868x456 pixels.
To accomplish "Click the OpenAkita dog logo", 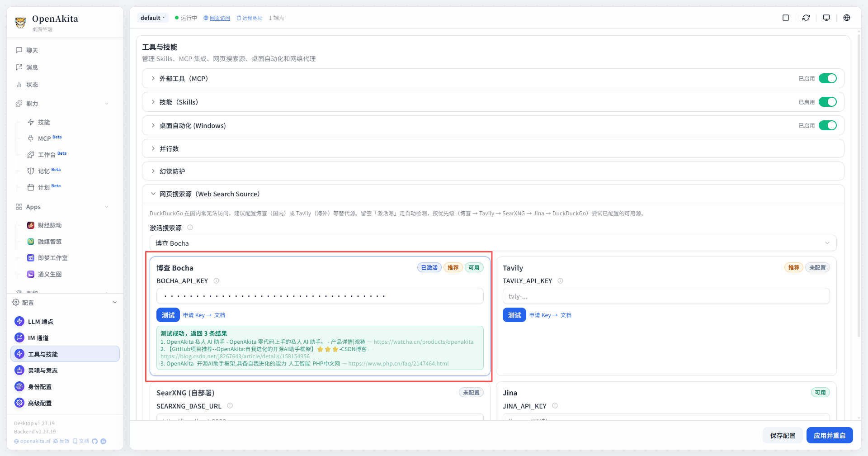I will [x=20, y=22].
